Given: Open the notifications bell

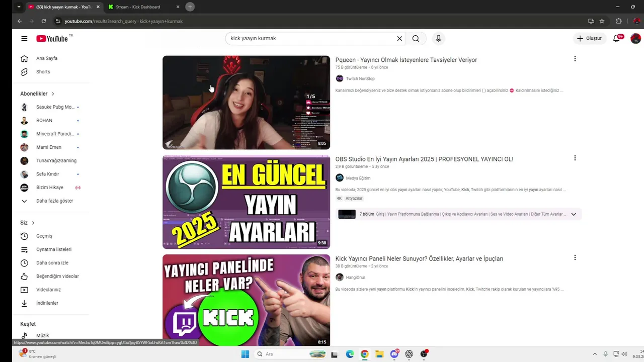Looking at the screenshot, I should tap(617, 39).
